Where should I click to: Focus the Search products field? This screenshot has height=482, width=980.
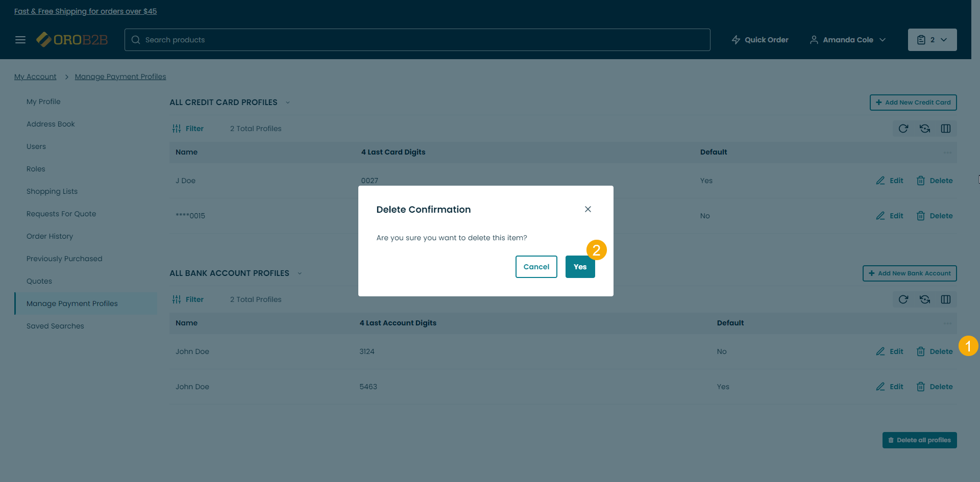[x=417, y=40]
